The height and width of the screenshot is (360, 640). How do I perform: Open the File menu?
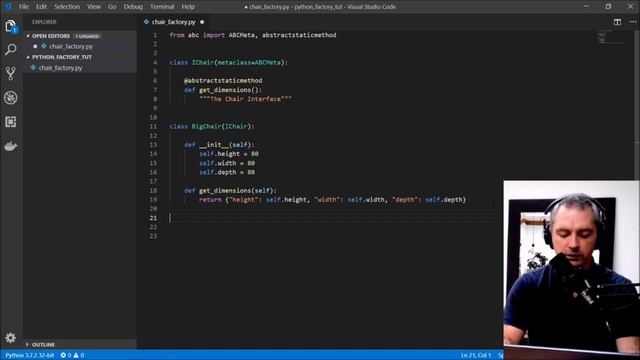pos(24,7)
